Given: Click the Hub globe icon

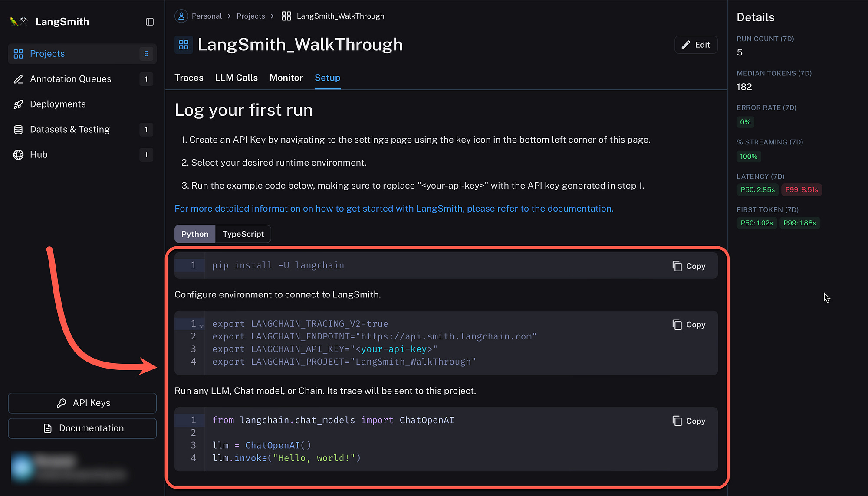Looking at the screenshot, I should coord(18,154).
